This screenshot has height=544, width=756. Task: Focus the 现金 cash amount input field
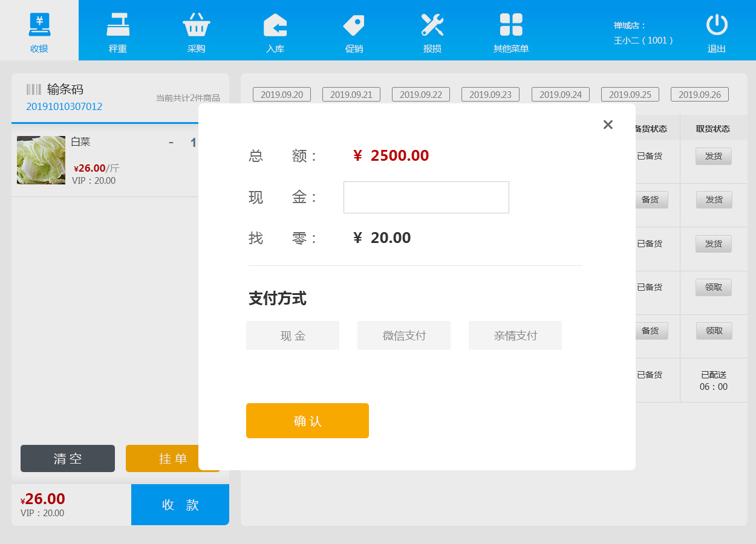426,197
